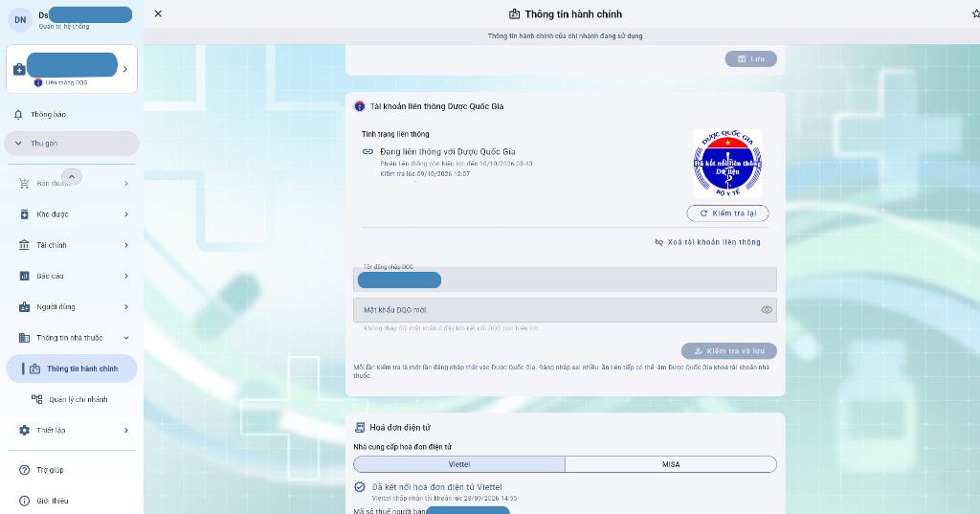Click the Bán thuốc cart icon
Screen dimensions: 980x514
pyautogui.click(x=24, y=183)
